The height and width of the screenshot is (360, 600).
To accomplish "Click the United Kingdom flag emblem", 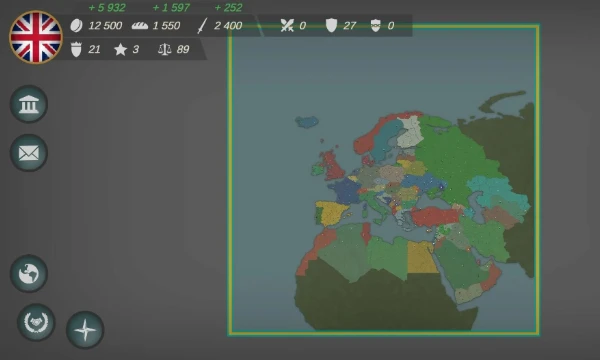I will click(x=36, y=37).
